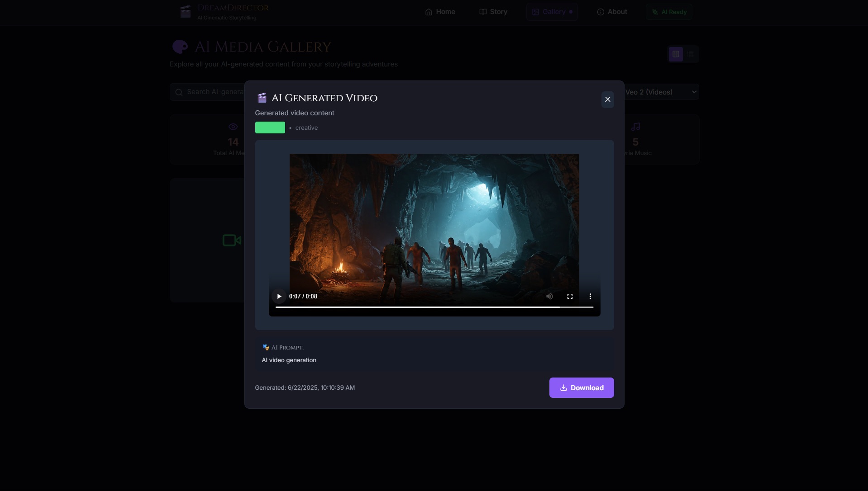The width and height of the screenshot is (868, 491).
Task: Play the cave video
Action: tap(279, 297)
